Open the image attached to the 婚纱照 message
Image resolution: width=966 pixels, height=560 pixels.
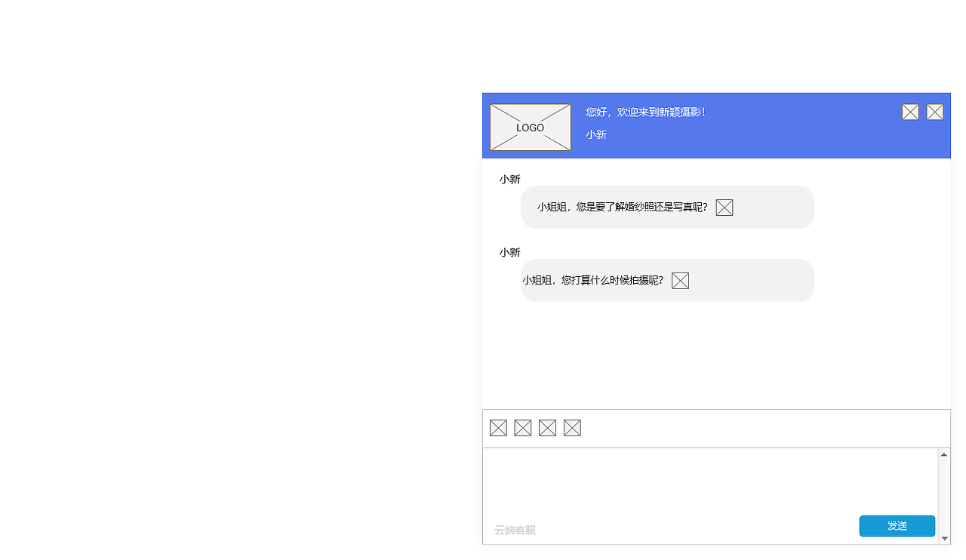(x=724, y=207)
